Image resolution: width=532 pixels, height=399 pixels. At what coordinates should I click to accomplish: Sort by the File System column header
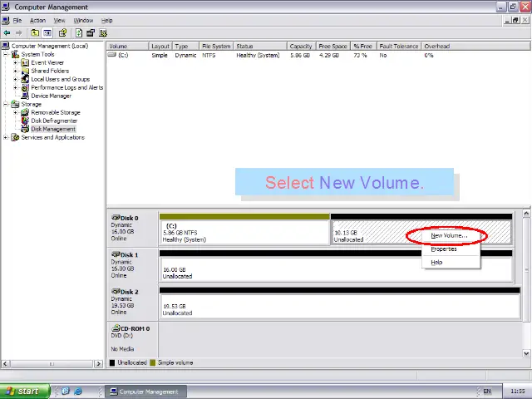click(x=216, y=47)
